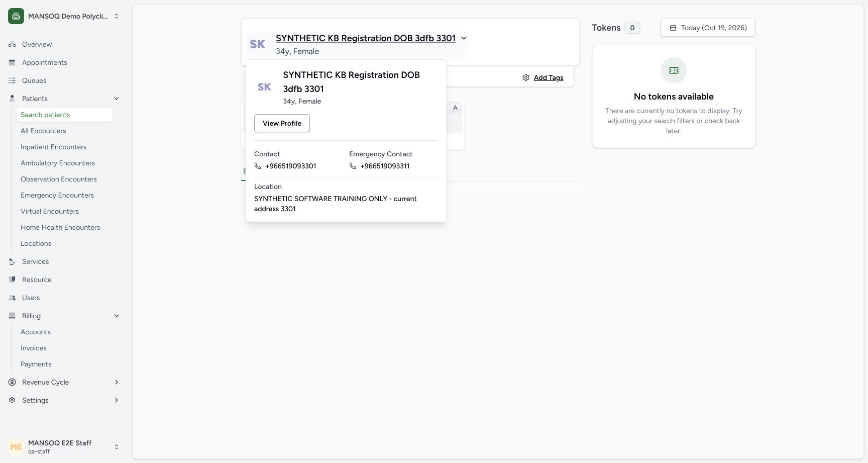
Task: Click the SK avatar in patient header
Action: pyautogui.click(x=258, y=44)
